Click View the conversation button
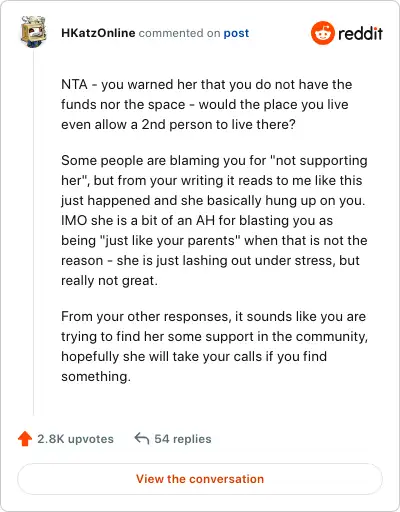Screen dimensions: 400x512 click(200, 479)
